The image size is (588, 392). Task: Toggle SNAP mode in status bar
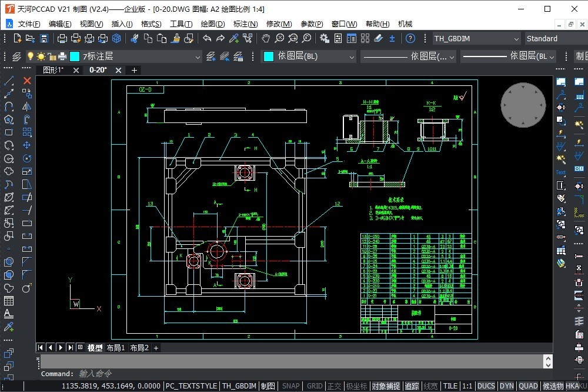click(x=290, y=386)
